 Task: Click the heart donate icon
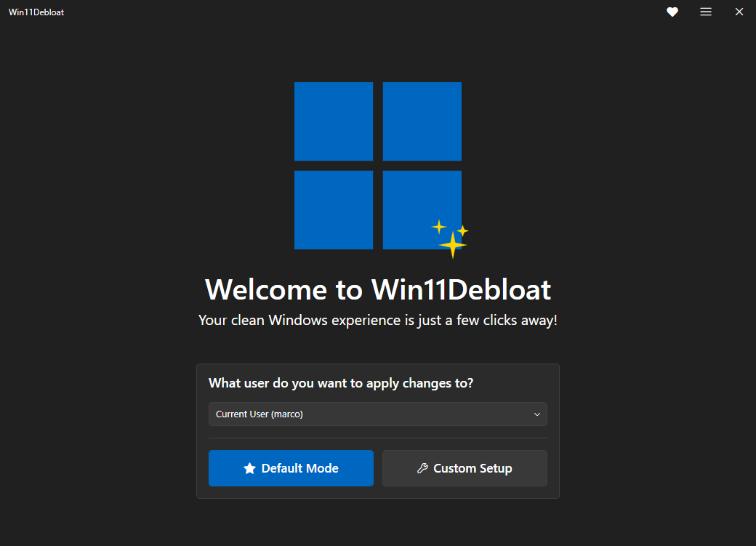click(672, 12)
